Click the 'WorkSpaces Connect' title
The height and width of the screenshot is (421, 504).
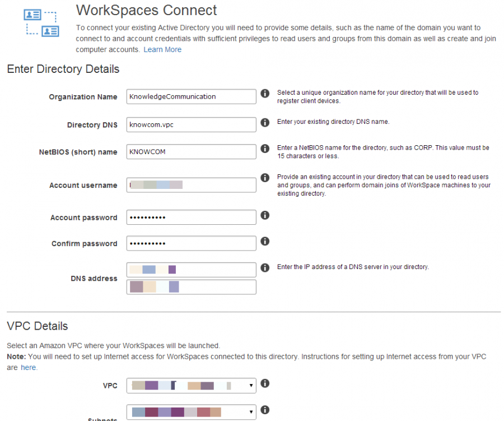point(146,10)
